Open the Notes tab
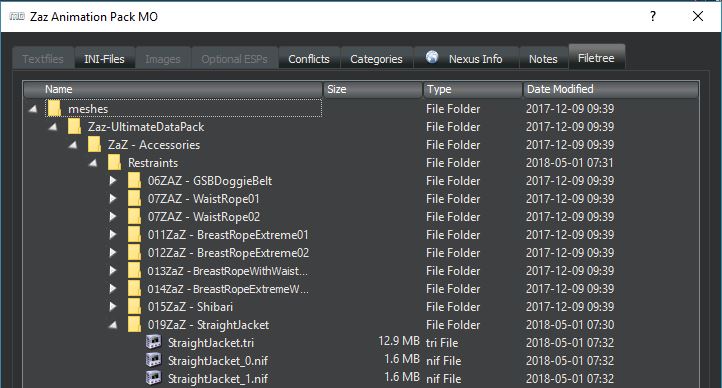This screenshot has height=388, width=722. (x=543, y=58)
